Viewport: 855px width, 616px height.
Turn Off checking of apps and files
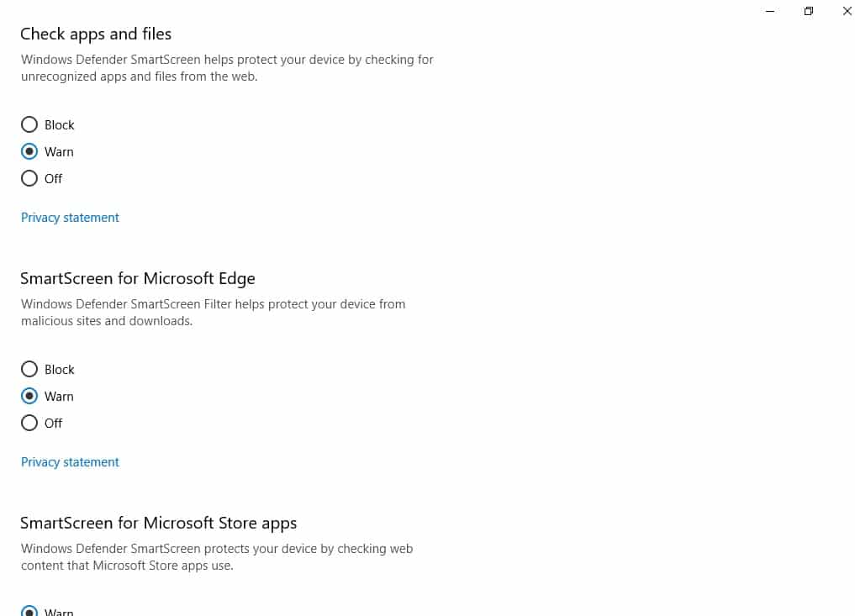coord(29,179)
